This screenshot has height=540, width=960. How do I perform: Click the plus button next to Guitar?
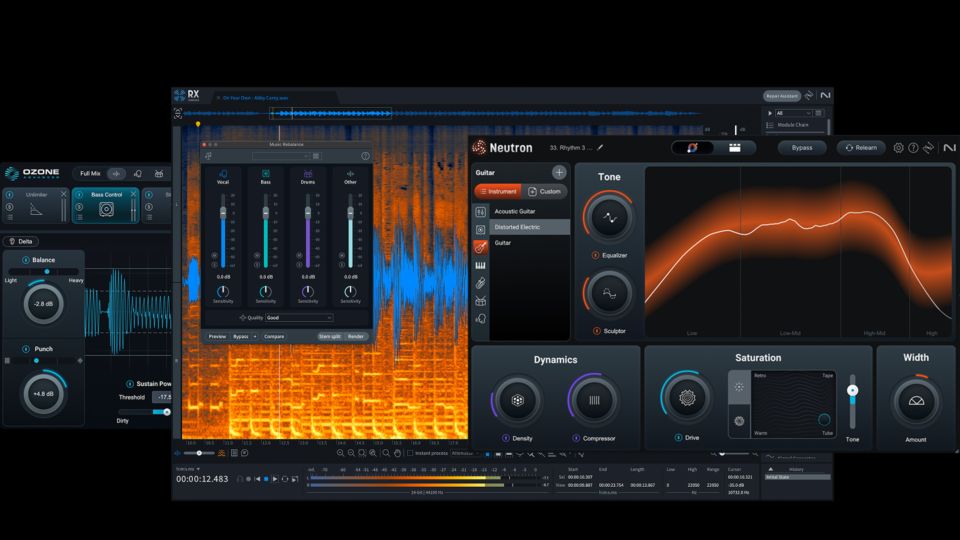pos(559,173)
